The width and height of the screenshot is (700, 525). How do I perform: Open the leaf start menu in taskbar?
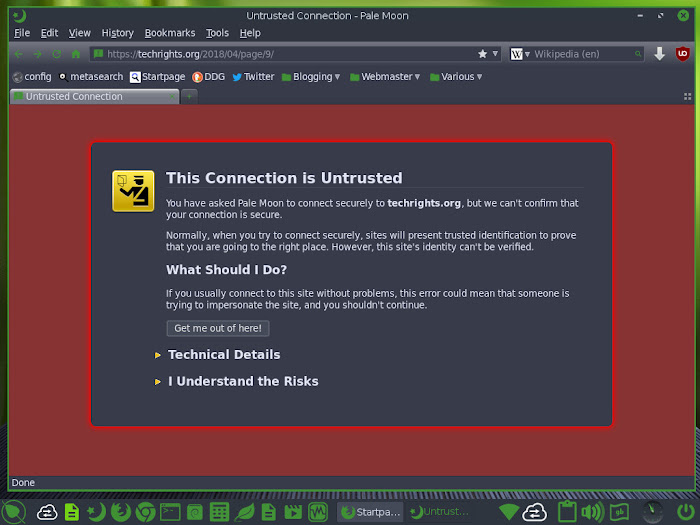click(14, 512)
